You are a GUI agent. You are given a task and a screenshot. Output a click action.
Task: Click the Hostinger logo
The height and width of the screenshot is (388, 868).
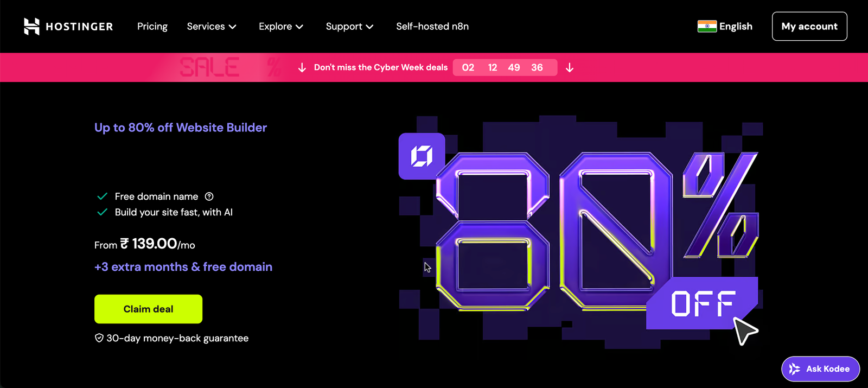(68, 26)
